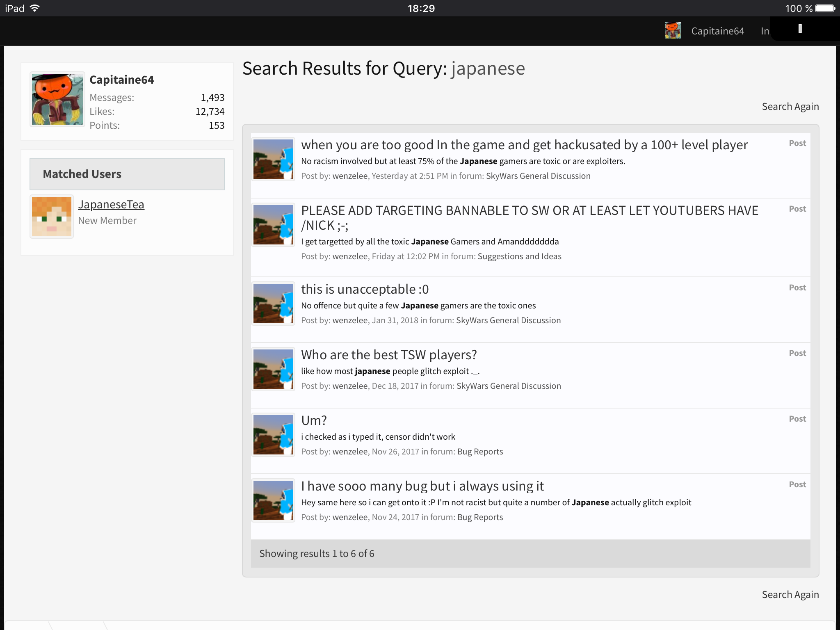Open the large Capitaine64 profile avatar in sidebar
This screenshot has height=630, width=840.
pos(57,99)
